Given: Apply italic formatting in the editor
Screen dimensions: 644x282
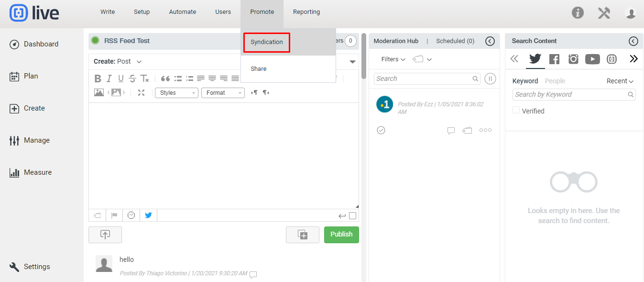Looking at the screenshot, I should [109, 79].
